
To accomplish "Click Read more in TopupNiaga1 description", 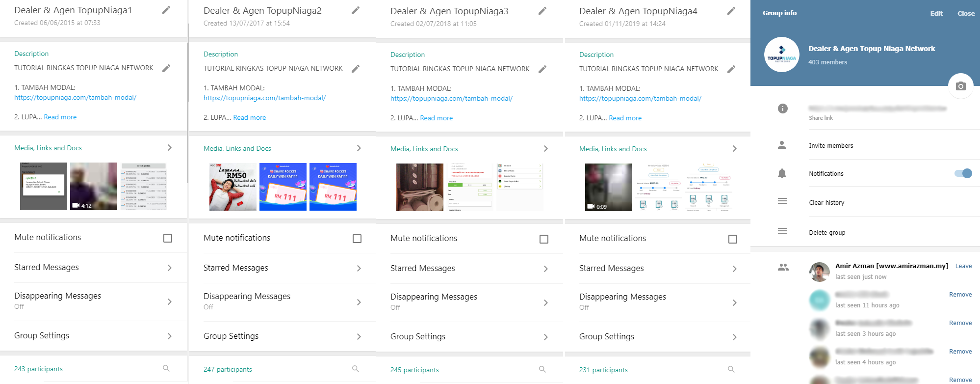I will click(60, 117).
